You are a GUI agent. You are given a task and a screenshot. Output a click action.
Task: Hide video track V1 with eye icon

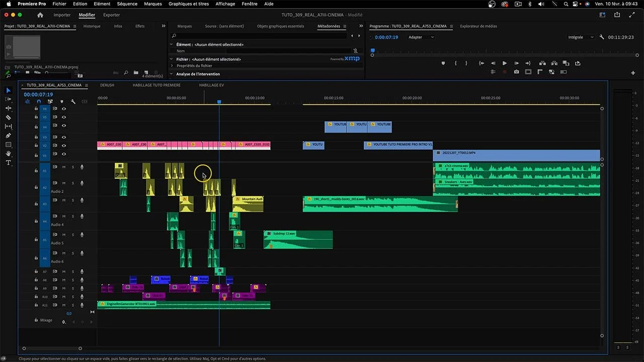click(64, 154)
